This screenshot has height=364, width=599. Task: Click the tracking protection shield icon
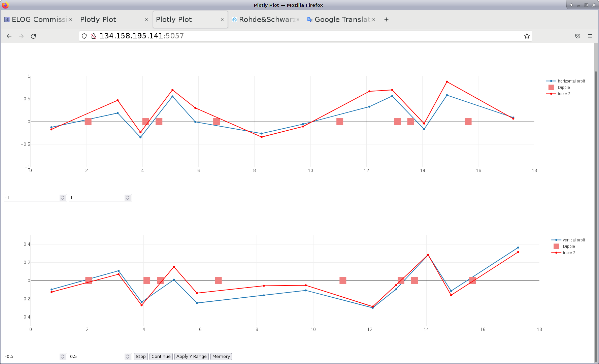tap(84, 36)
